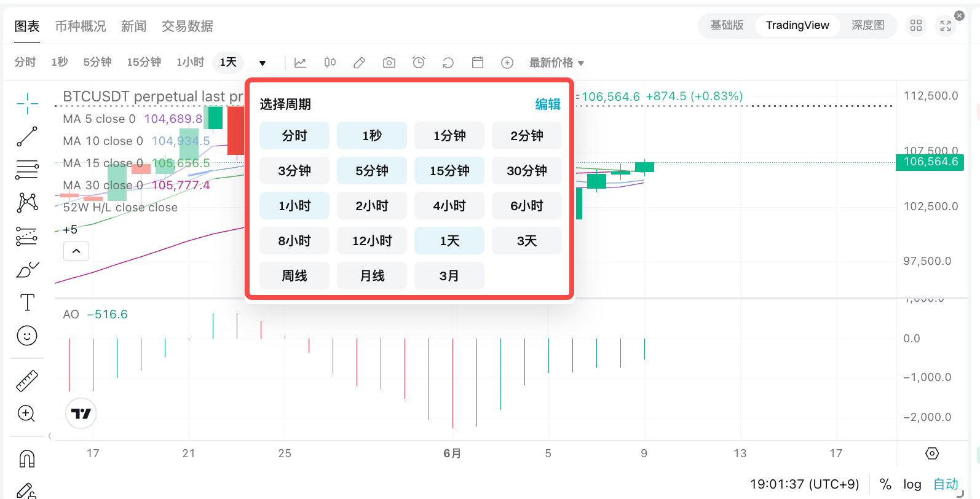Enable auto scale option
Viewport: 980px width, 499px height.
click(946, 484)
